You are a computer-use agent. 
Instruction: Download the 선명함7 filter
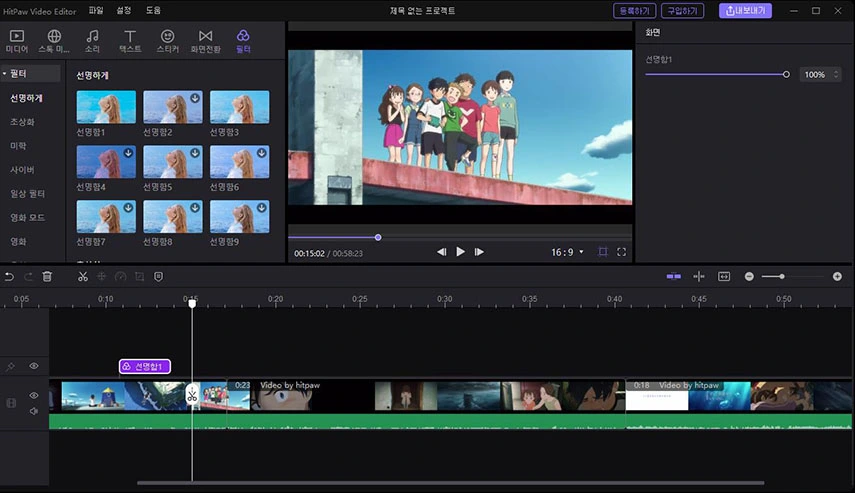tap(128, 208)
